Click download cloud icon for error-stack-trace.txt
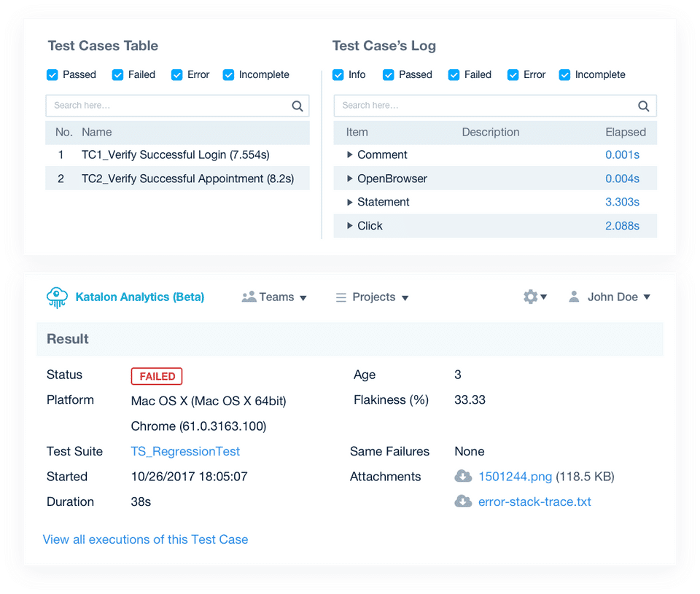 tap(463, 501)
